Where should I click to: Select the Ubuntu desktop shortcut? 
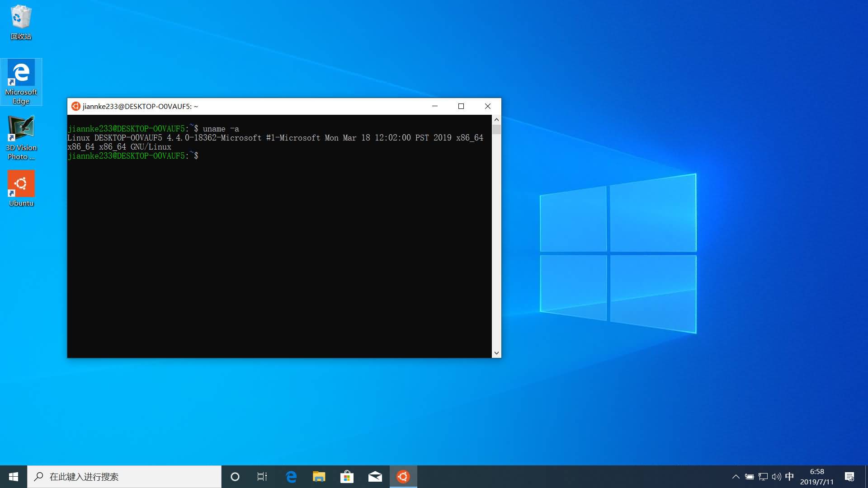coord(21,188)
